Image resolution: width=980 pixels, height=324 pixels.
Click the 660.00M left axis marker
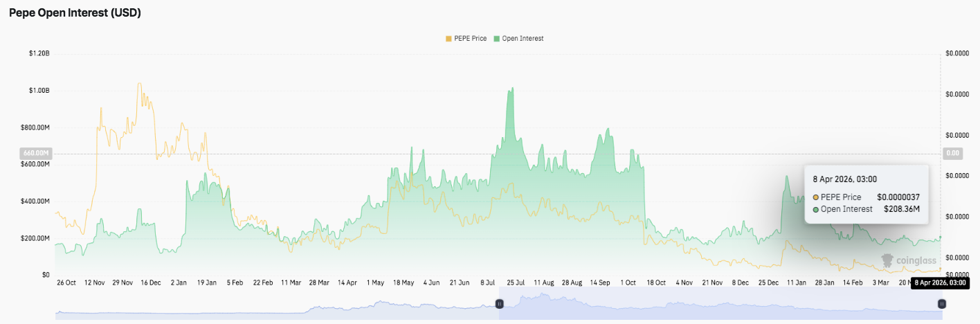tap(34, 153)
